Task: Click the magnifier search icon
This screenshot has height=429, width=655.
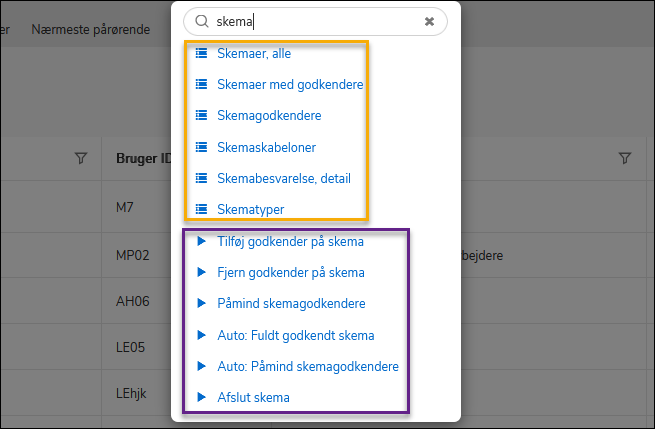Action: click(x=201, y=21)
